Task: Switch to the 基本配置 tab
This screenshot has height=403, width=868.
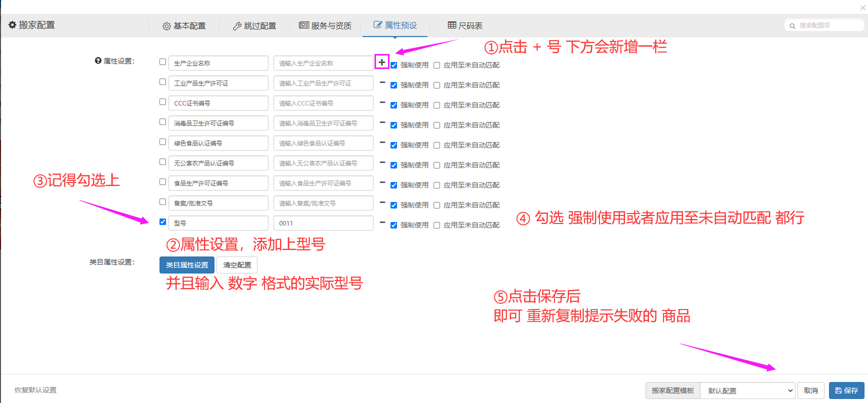Action: click(x=184, y=26)
